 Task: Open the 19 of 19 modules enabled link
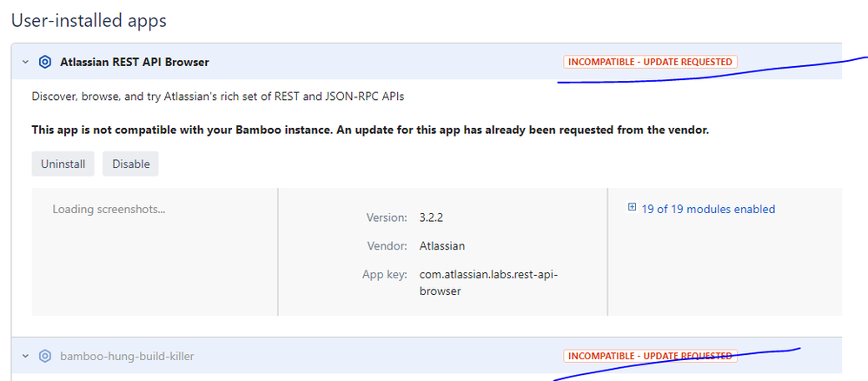coord(708,209)
